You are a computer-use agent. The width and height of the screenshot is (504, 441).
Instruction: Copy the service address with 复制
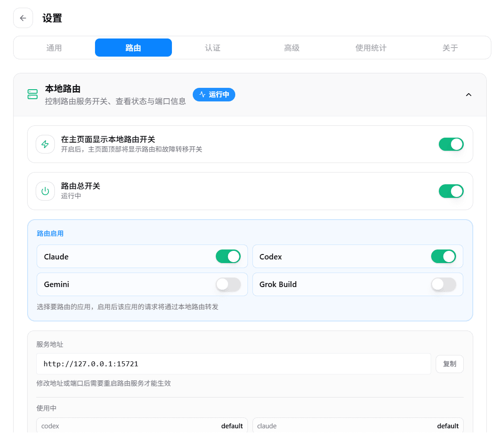pos(450,364)
